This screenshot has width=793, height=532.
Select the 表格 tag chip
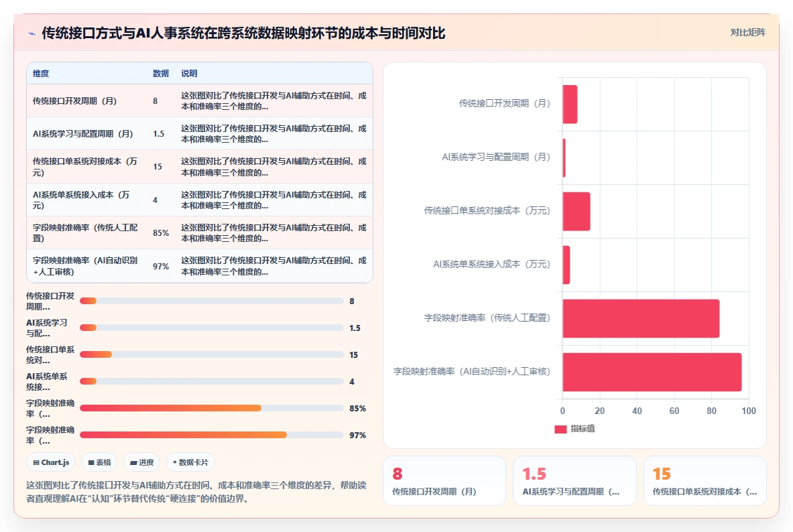click(x=100, y=462)
